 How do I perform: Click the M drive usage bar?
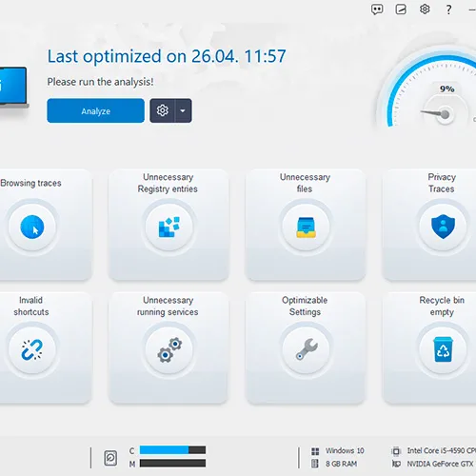click(172, 464)
